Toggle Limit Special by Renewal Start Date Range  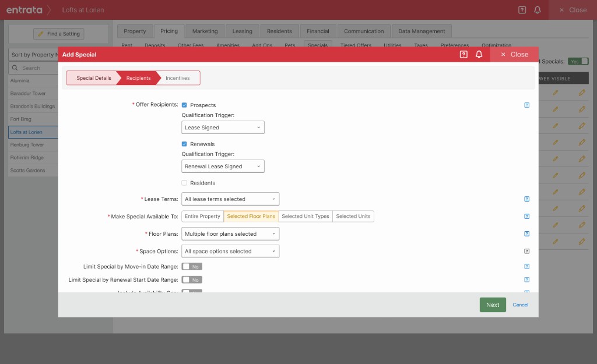[x=192, y=280]
